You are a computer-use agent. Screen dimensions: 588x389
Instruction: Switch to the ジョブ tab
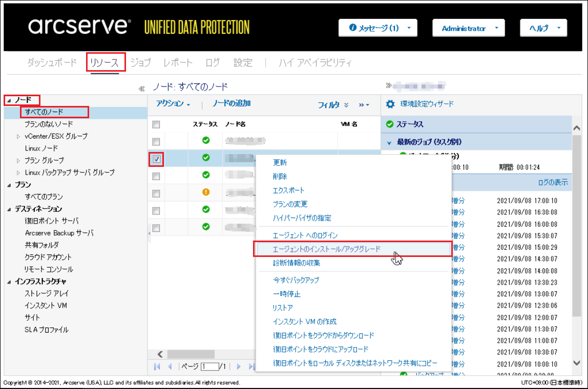(141, 62)
